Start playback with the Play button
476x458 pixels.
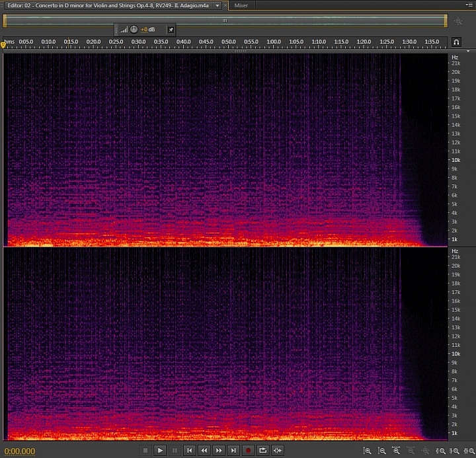[x=160, y=451]
